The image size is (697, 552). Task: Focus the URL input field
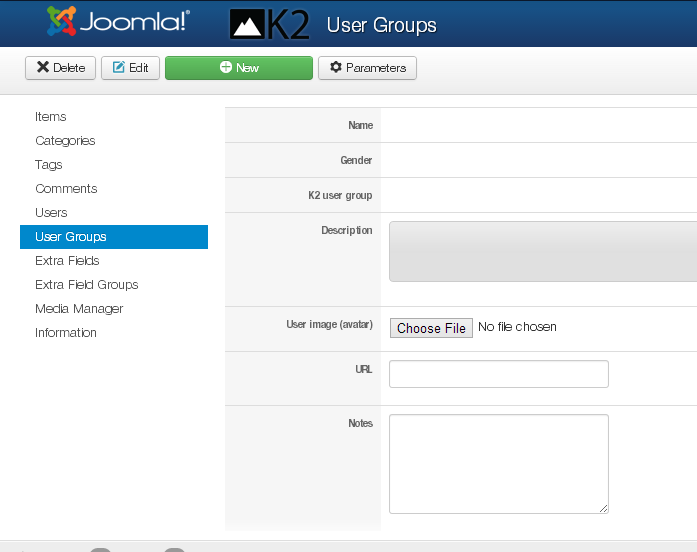(x=499, y=374)
